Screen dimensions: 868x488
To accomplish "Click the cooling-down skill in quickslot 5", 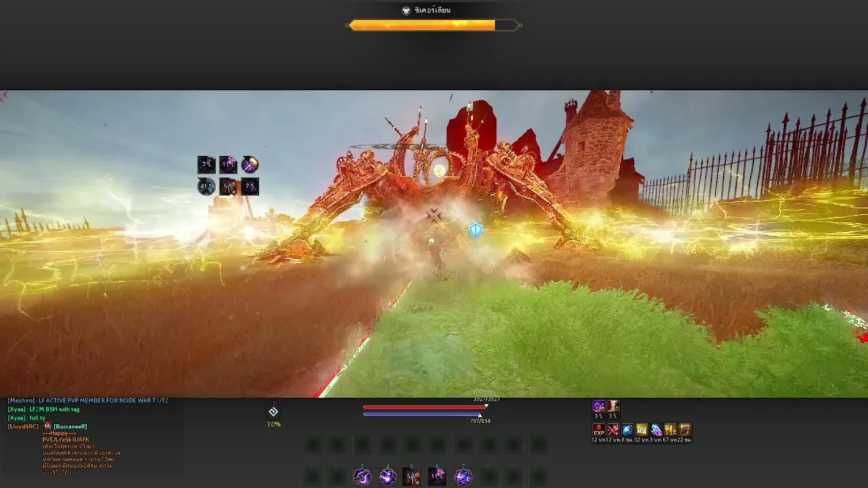I will tap(412, 477).
